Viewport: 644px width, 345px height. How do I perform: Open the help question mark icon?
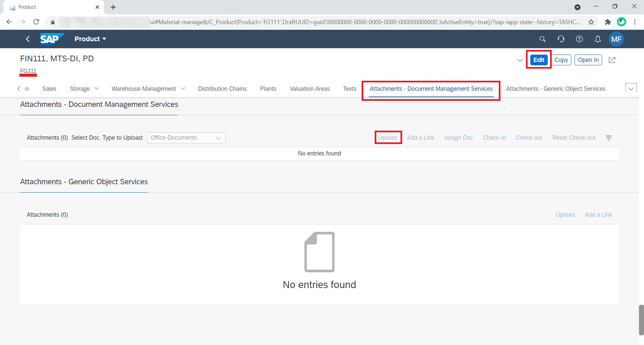(x=580, y=39)
